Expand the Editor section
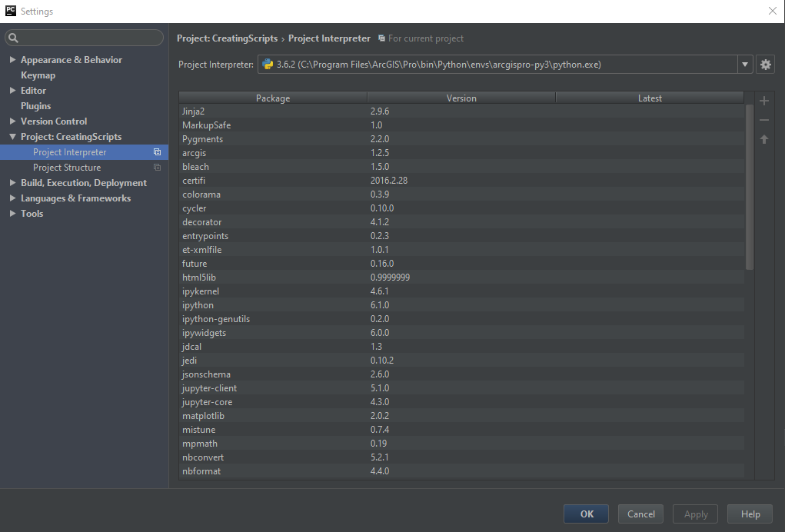 pos(12,91)
